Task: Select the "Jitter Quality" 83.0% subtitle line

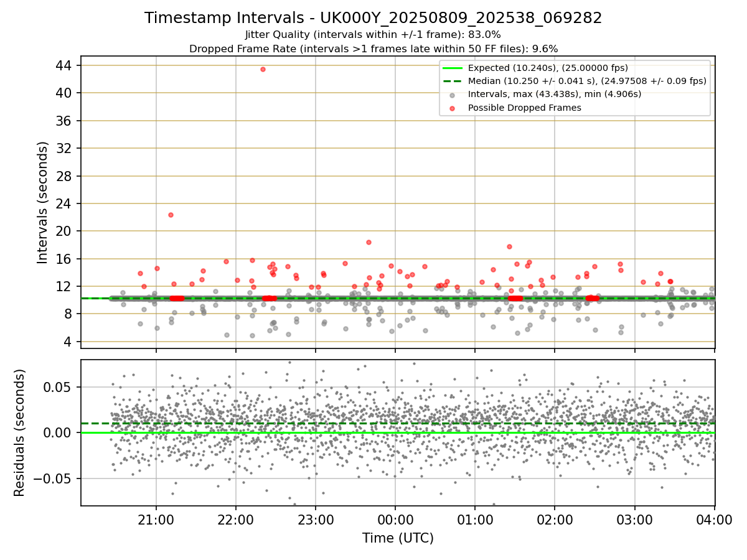Action: (374, 35)
